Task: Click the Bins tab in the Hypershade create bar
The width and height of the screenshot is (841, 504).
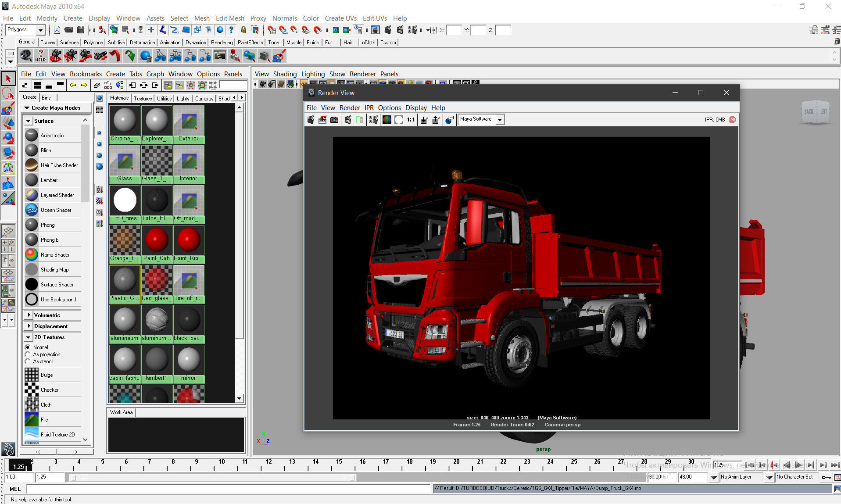Action: 47,97
